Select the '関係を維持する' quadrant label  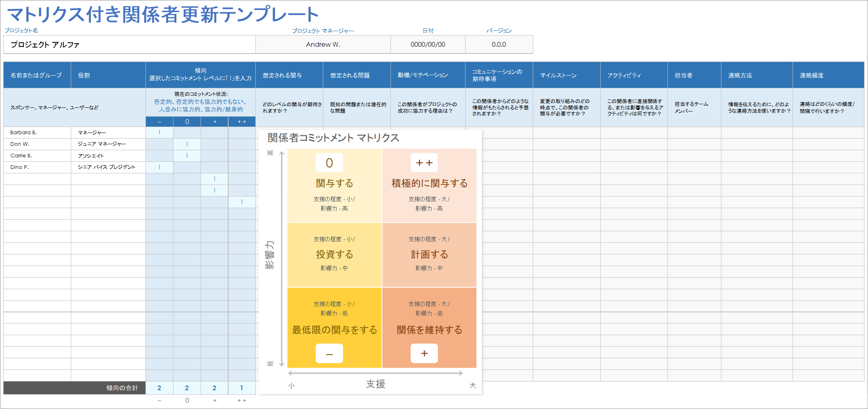point(430,330)
